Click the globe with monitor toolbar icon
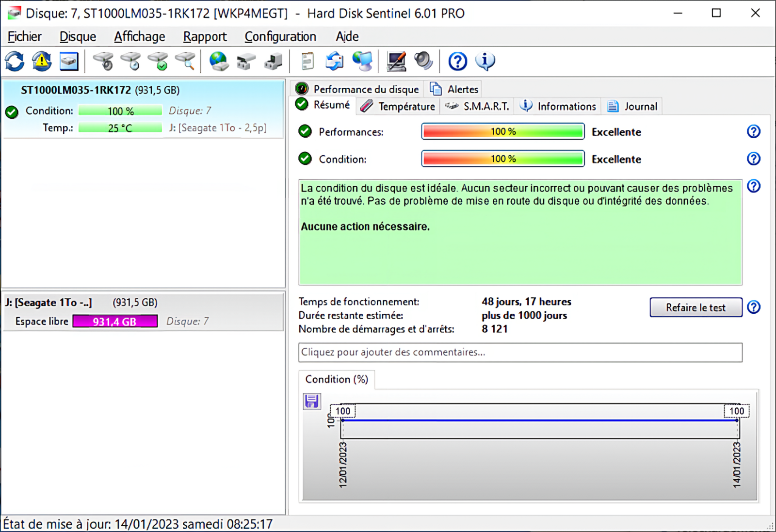This screenshot has width=776, height=532. click(362, 61)
